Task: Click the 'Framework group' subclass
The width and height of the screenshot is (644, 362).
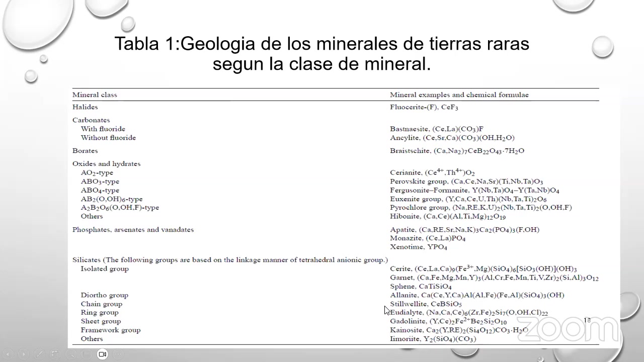Action: click(x=111, y=330)
